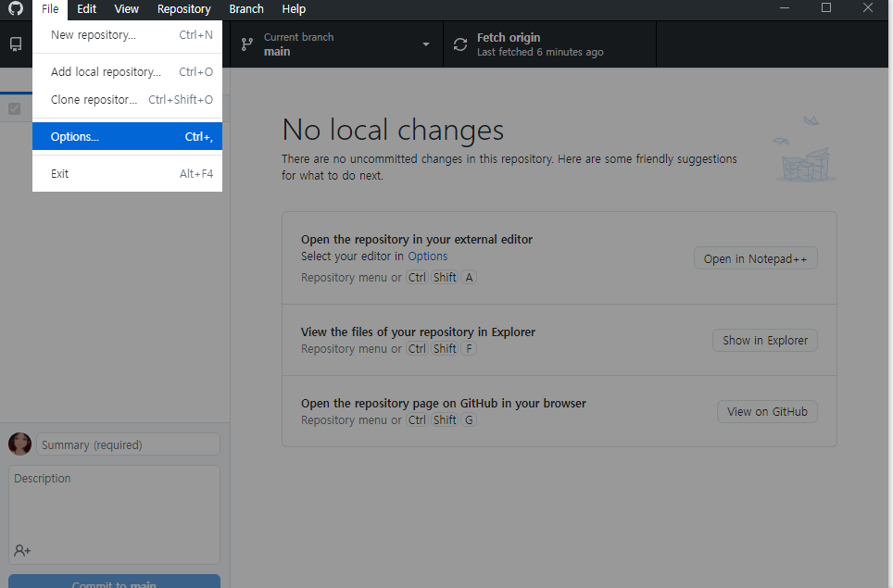Choose New repository... from File menu
The height and width of the screenshot is (588, 893).
(x=127, y=35)
